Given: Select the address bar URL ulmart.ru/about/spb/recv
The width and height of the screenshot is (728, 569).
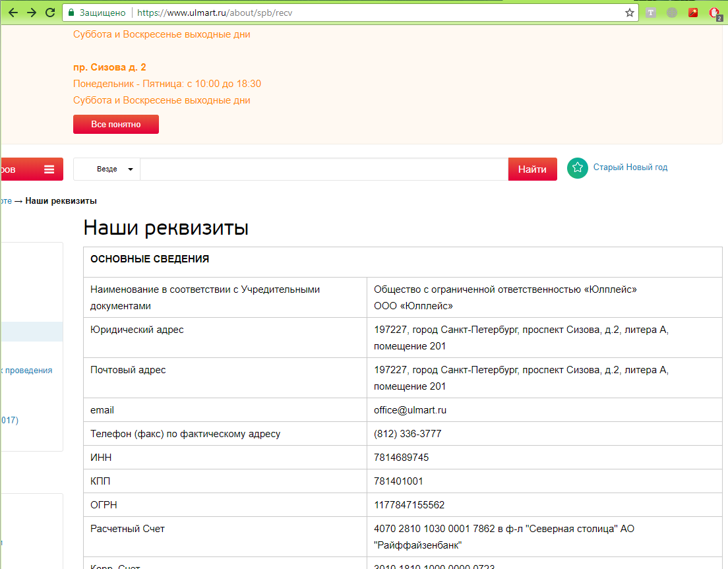Looking at the screenshot, I should (x=214, y=13).
